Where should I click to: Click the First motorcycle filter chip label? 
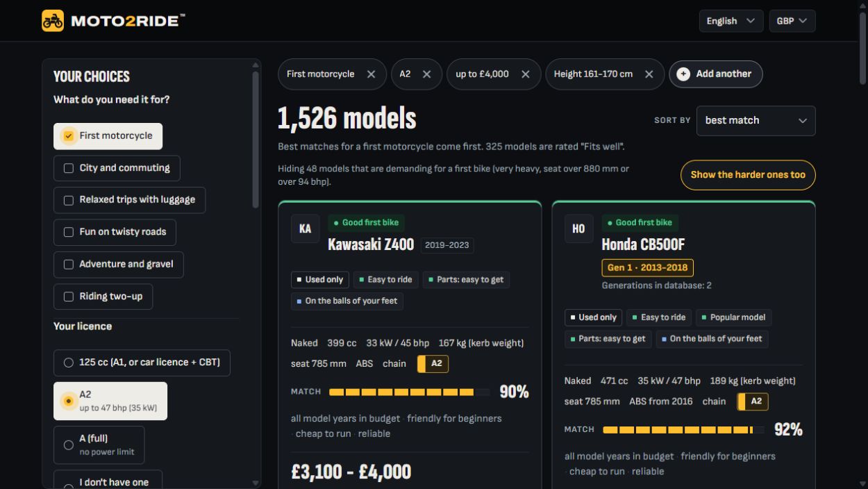[320, 74]
